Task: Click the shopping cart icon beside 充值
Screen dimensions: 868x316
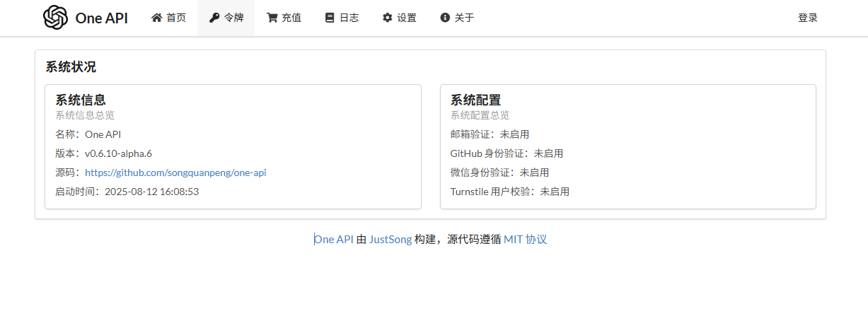Action: point(272,18)
